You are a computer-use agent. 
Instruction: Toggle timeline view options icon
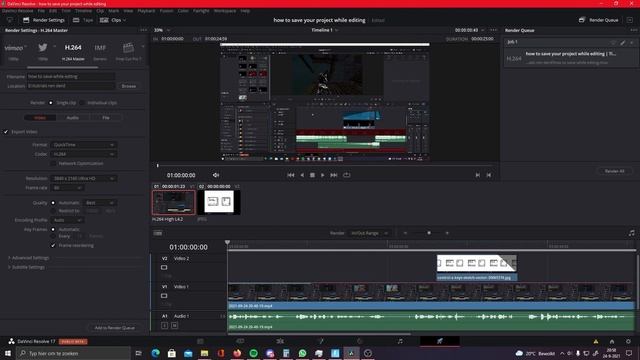[x=158, y=233]
